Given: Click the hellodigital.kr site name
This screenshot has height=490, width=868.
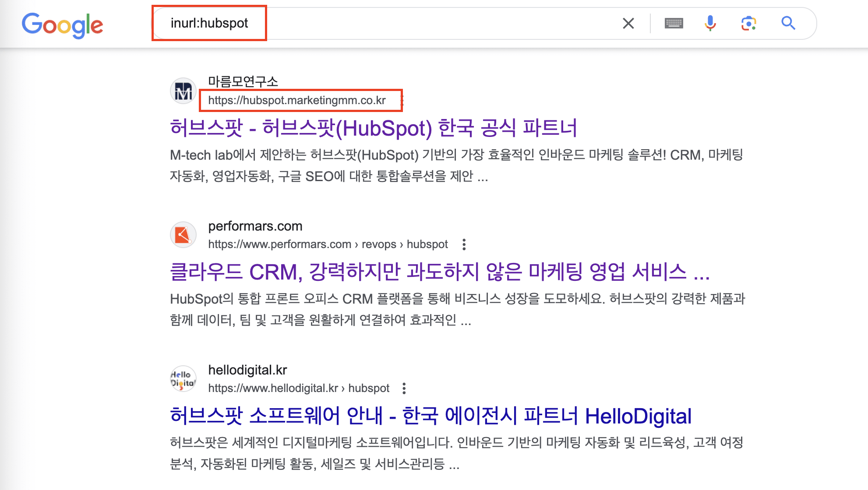Looking at the screenshot, I should (x=247, y=370).
